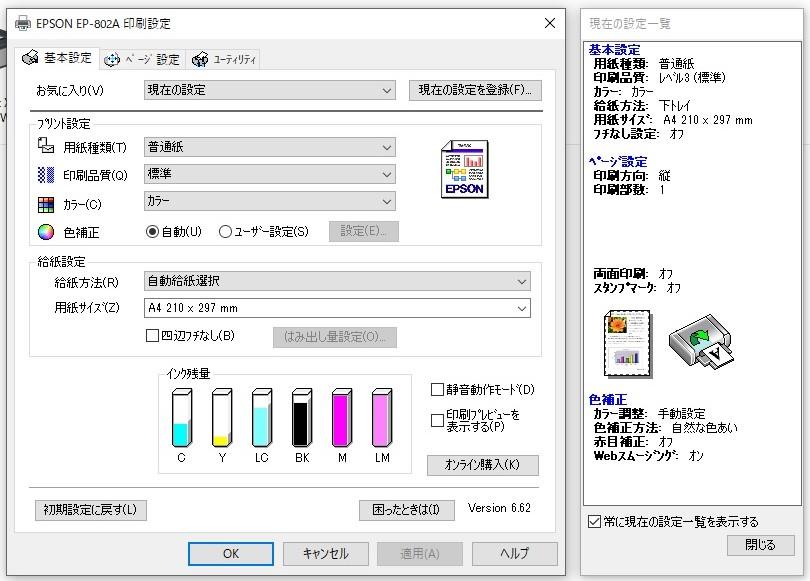Select the 自動(U) color correction radio button
The height and width of the screenshot is (581, 810).
[152, 232]
